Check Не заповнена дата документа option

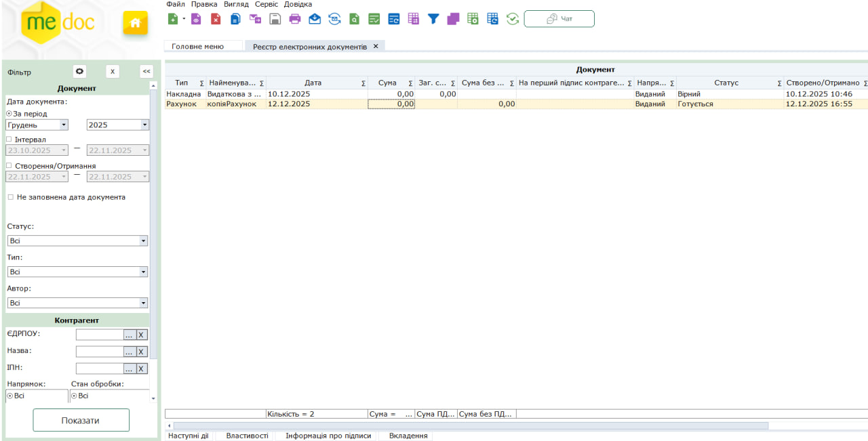click(x=10, y=197)
